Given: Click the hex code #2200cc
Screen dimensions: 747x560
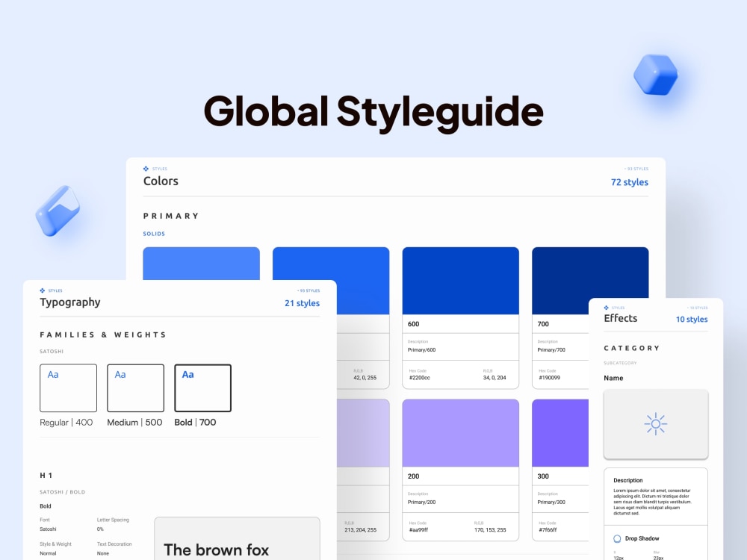Looking at the screenshot, I should click(419, 378).
